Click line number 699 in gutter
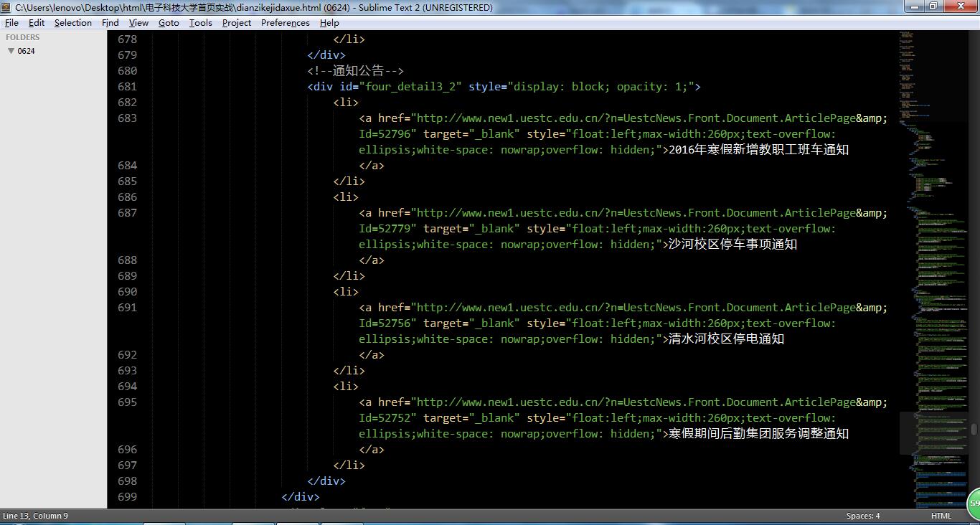The width and height of the screenshot is (980, 525). tap(127, 497)
